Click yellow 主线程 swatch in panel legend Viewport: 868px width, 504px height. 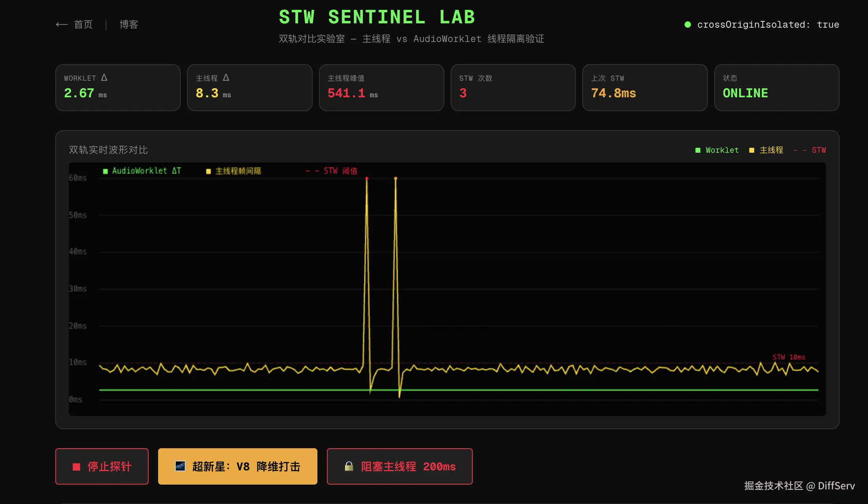pos(751,150)
